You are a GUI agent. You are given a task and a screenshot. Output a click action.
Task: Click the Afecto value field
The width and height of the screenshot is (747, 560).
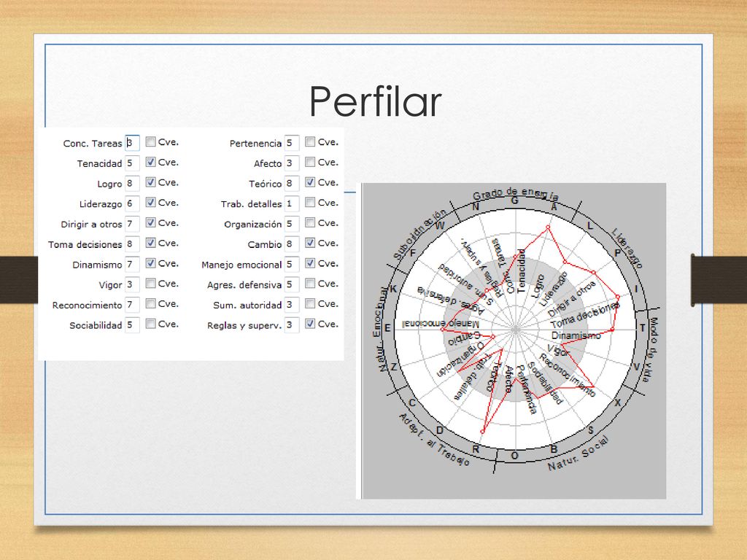[x=292, y=163]
